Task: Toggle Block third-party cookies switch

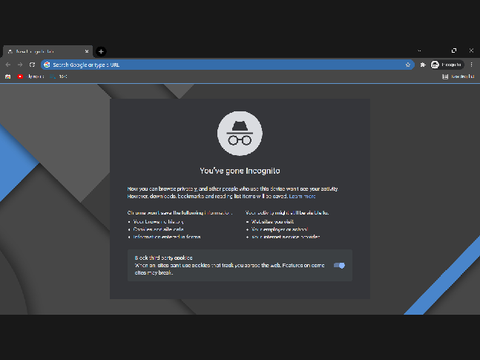Action: tap(339, 265)
